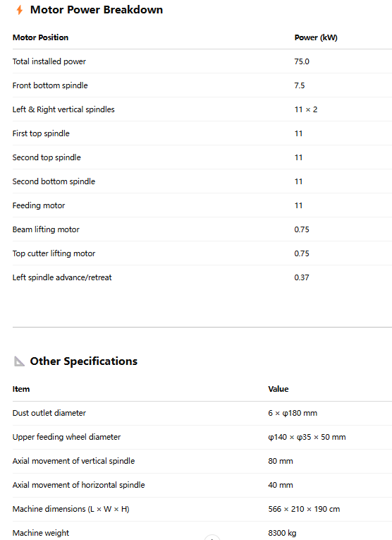Click the Value column header

click(x=278, y=389)
